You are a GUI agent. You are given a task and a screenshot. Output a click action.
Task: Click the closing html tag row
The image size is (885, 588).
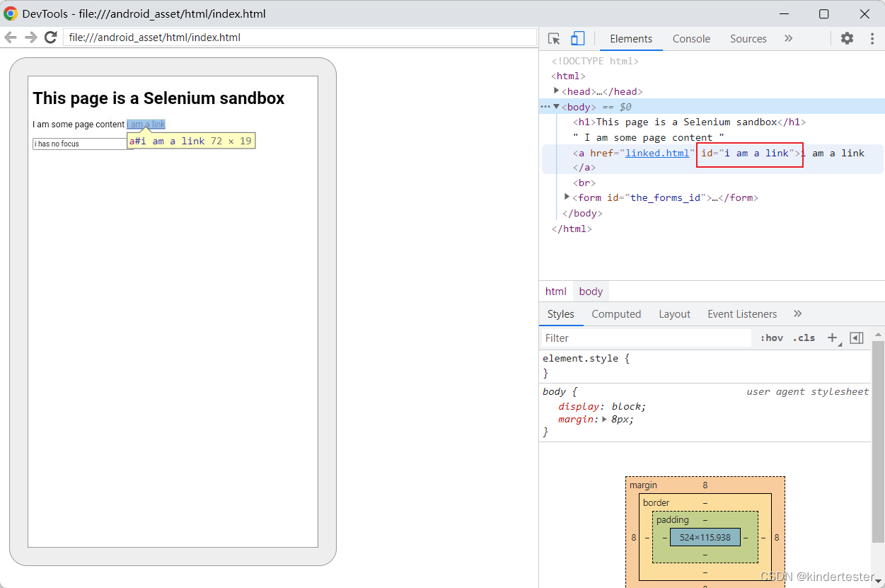pyautogui.click(x=571, y=229)
